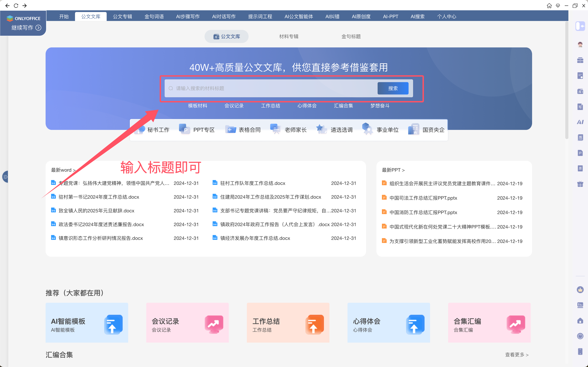Click the power logout sidebar icon

[580, 336]
